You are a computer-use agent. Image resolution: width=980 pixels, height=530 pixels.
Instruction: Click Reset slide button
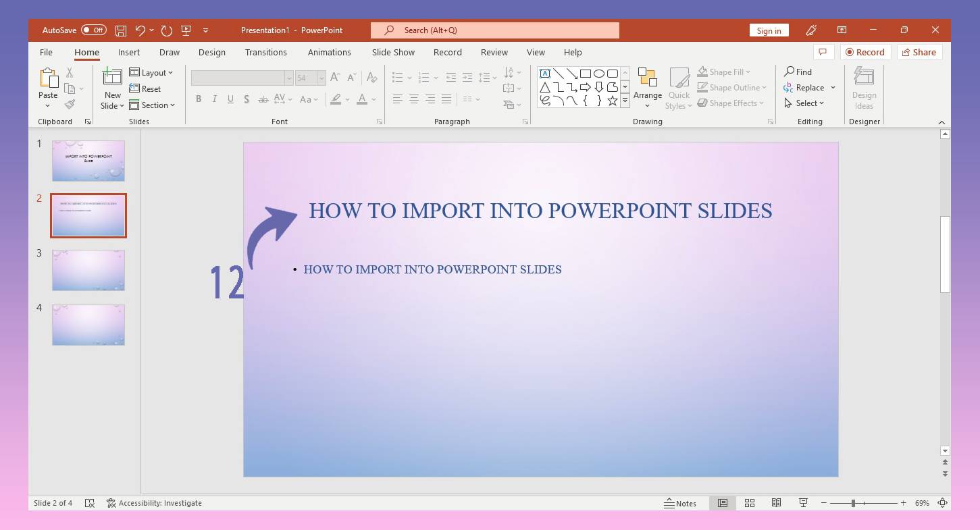pos(145,89)
